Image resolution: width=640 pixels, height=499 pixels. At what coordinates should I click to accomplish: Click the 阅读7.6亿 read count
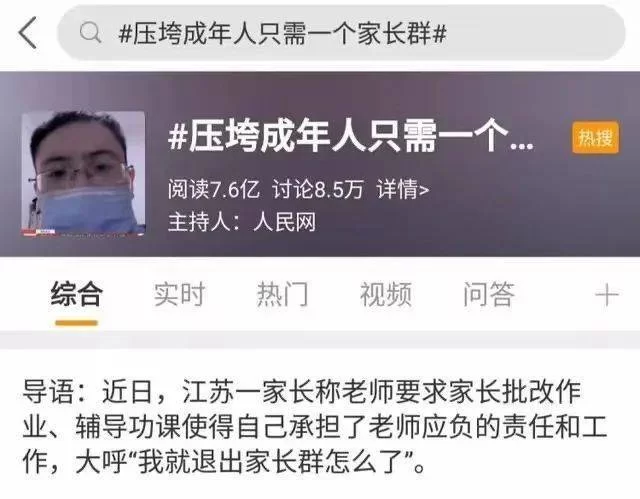tap(213, 189)
